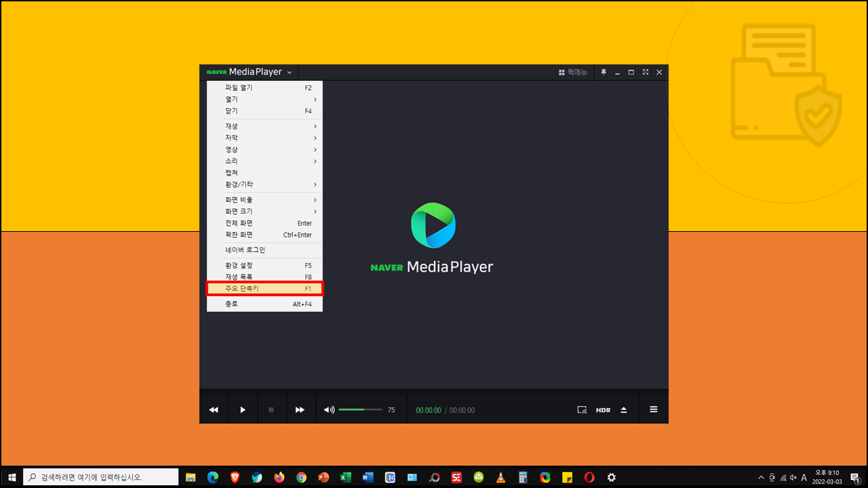Open the red SE app on taskbar

[456, 477]
